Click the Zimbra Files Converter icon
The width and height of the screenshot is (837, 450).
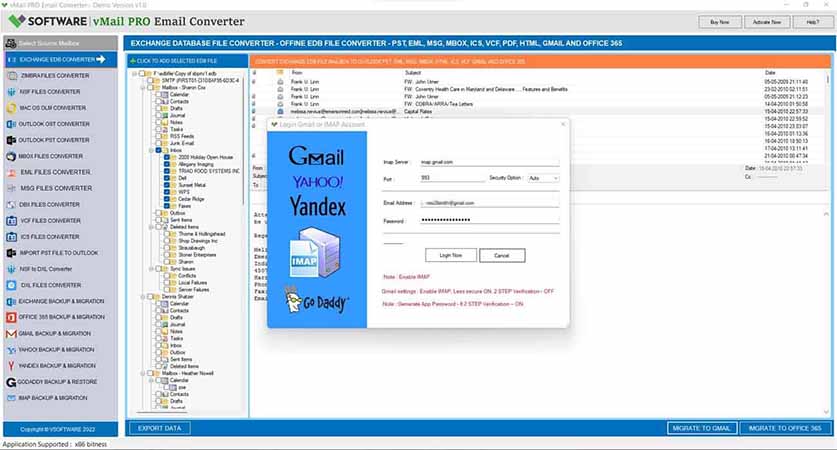coord(12,76)
